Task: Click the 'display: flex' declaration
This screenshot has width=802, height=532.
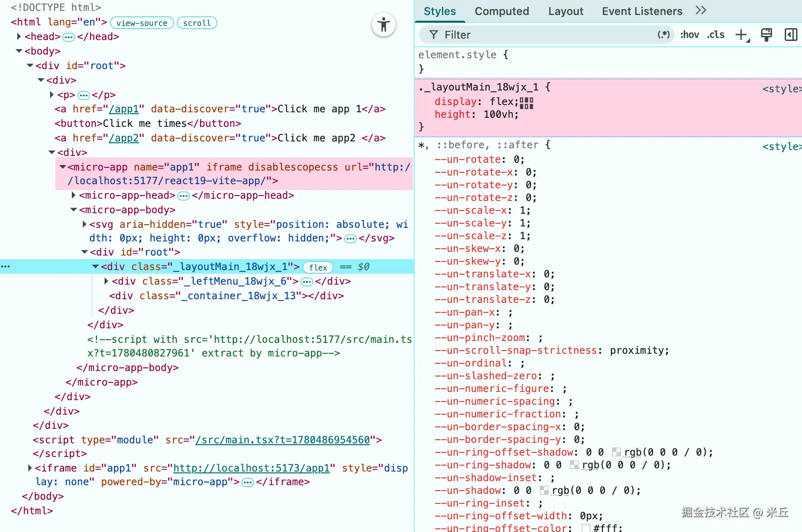Action: 476,102
